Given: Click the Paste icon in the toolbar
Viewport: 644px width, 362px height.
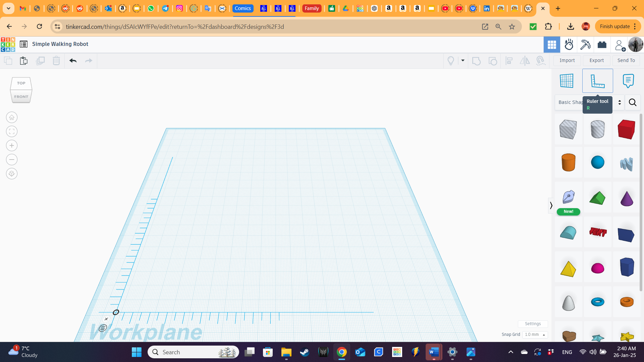Looking at the screenshot, I should (x=23, y=61).
